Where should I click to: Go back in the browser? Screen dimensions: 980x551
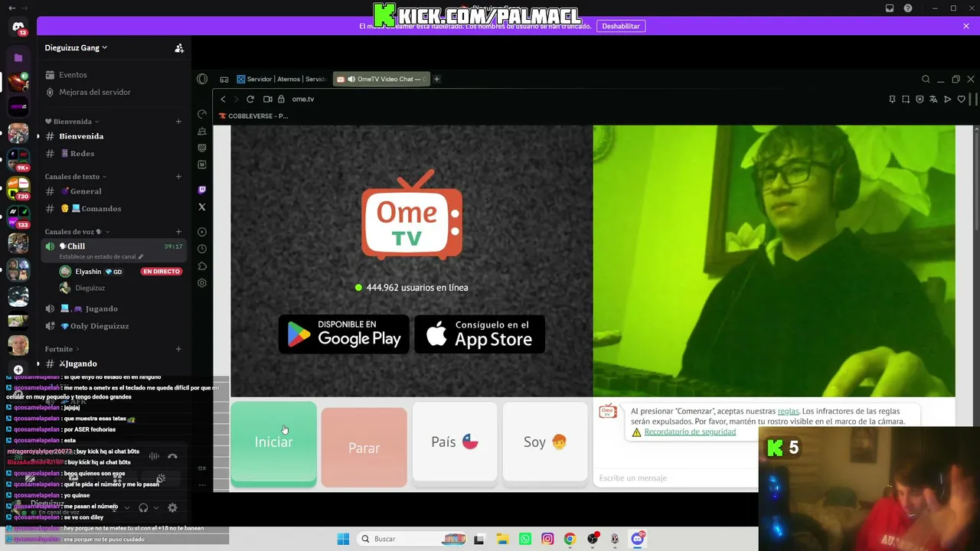223,99
